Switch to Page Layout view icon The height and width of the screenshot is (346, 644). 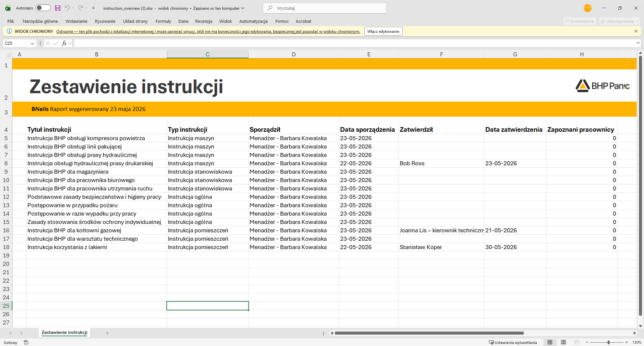point(563,342)
